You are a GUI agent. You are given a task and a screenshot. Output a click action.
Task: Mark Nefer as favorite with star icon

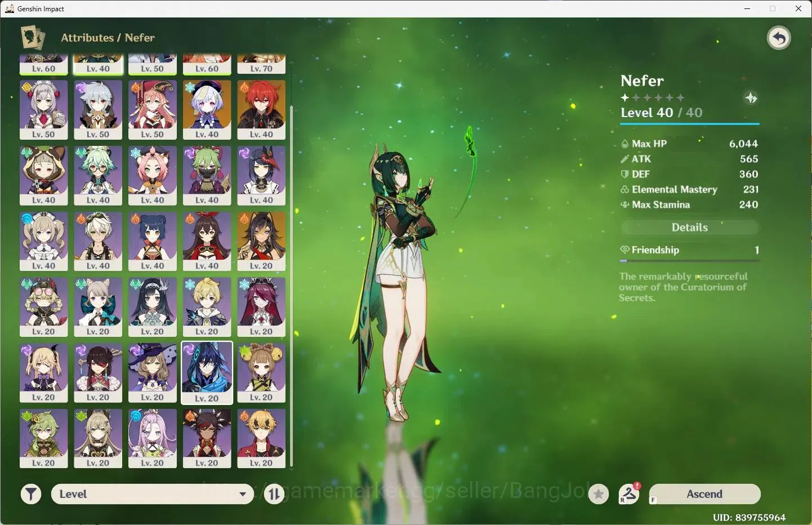click(599, 494)
